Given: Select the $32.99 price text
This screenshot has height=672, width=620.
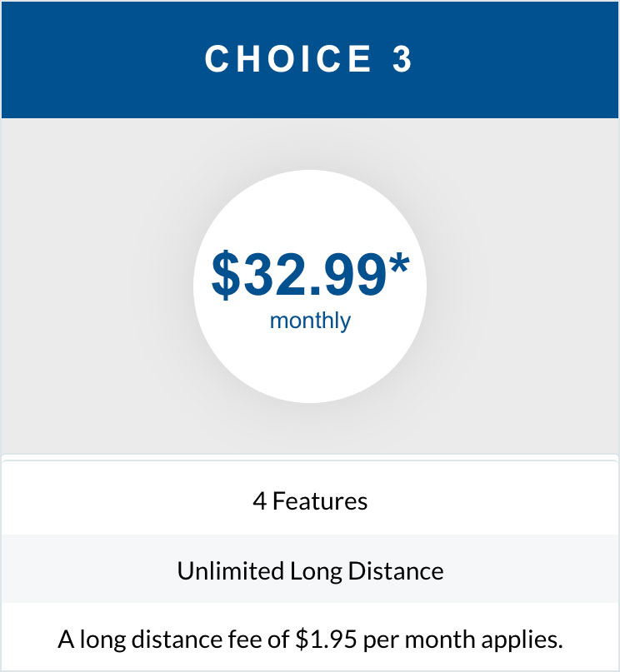Looking at the screenshot, I should pos(299,274).
